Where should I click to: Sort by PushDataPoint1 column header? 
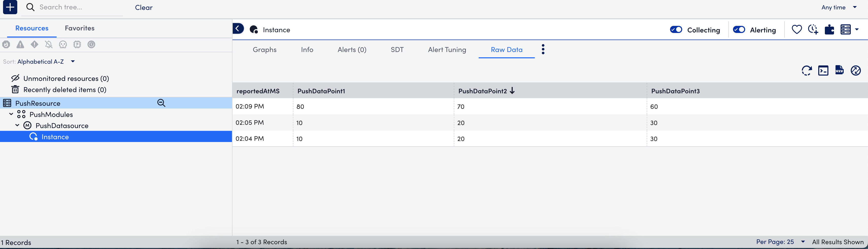pyautogui.click(x=321, y=91)
